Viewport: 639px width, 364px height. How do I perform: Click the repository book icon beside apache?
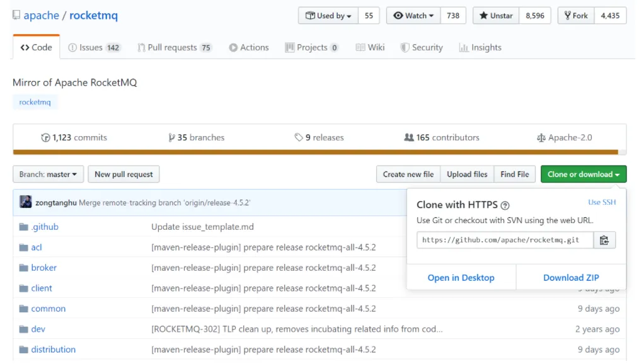(x=16, y=16)
